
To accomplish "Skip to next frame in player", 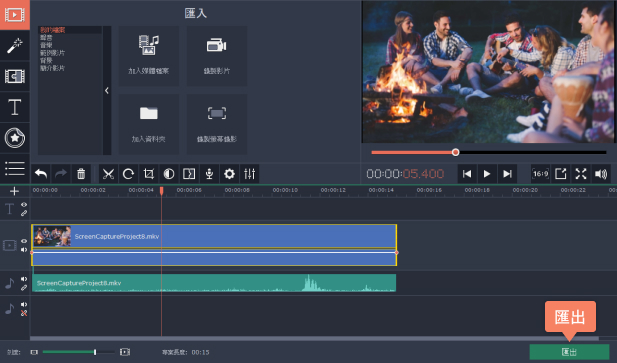I will (x=508, y=174).
